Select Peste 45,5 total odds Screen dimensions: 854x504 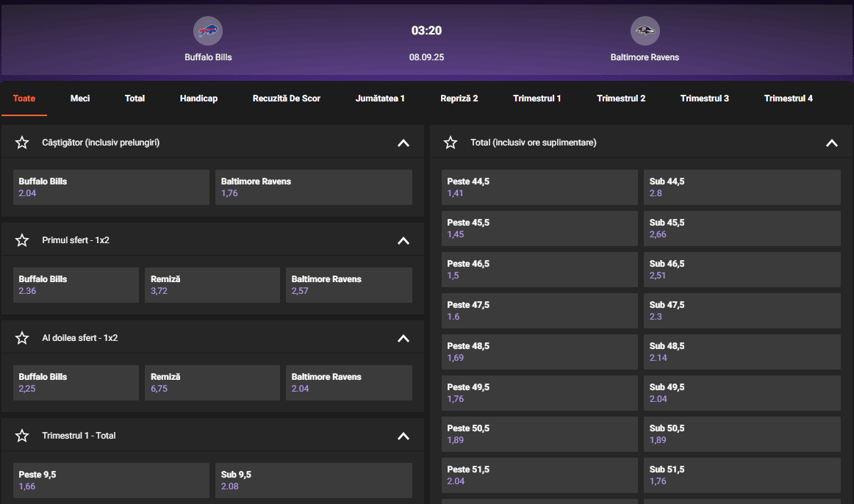[x=539, y=228]
